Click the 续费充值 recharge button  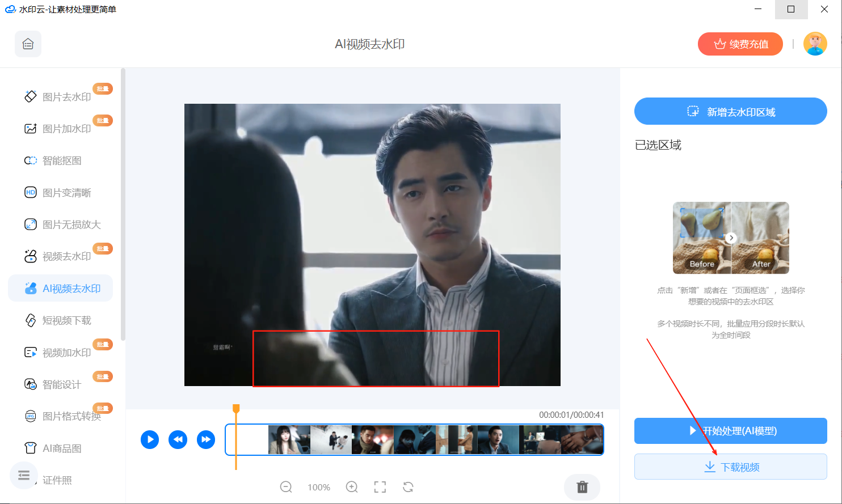[740, 44]
